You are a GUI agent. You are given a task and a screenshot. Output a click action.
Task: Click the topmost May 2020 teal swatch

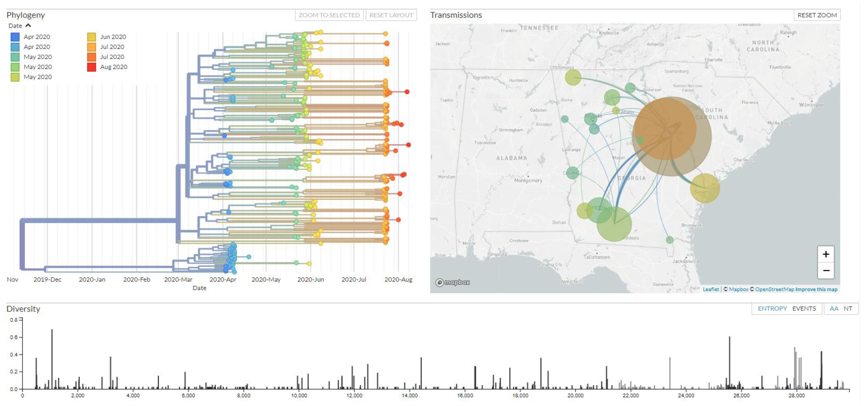click(15, 57)
